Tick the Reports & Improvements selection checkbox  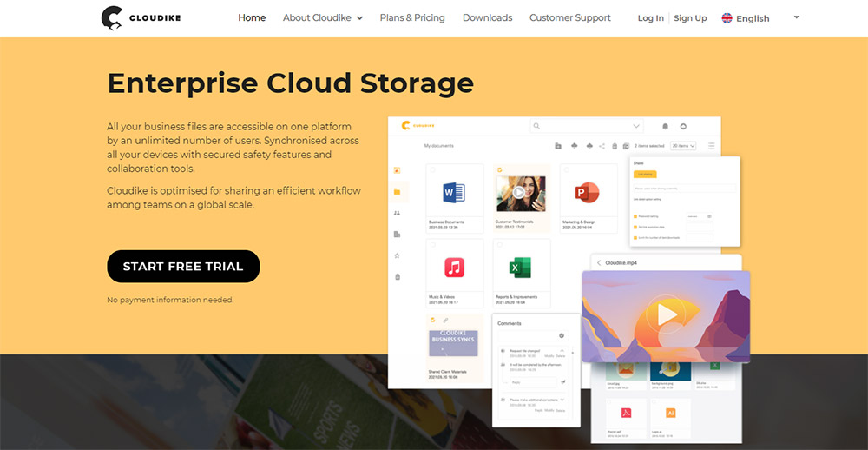click(x=499, y=244)
